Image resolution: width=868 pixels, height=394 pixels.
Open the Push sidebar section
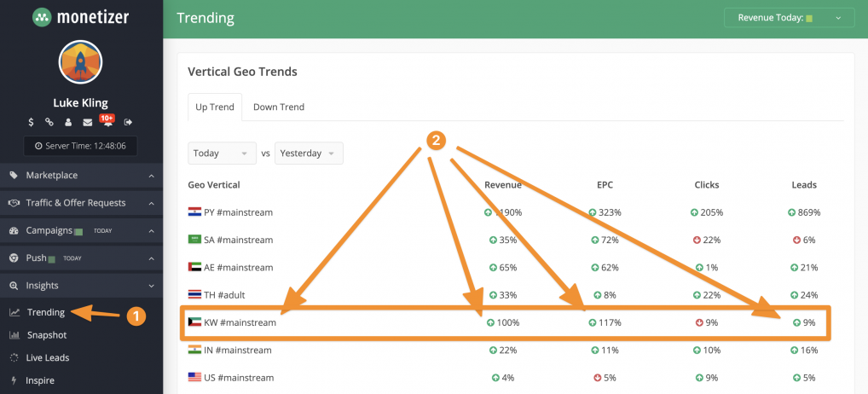[x=81, y=258]
